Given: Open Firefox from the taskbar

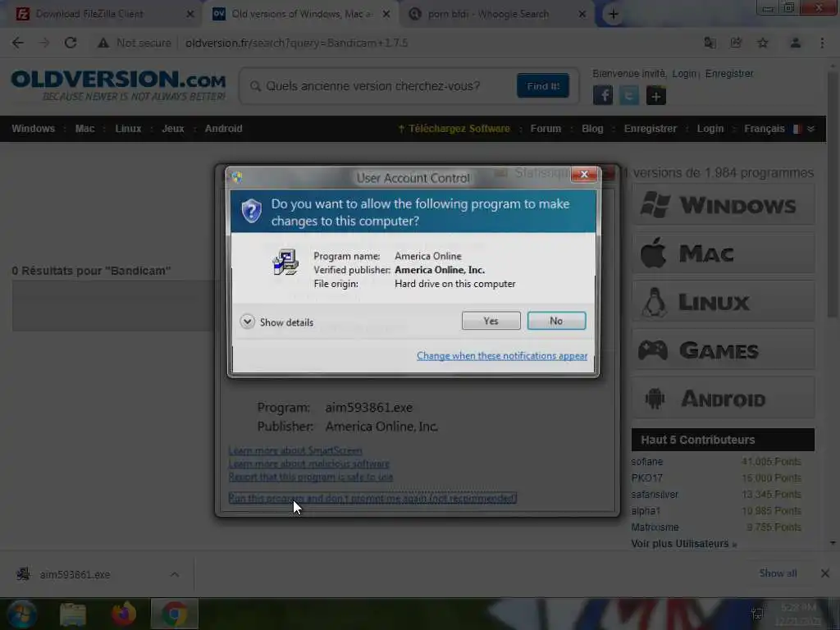Looking at the screenshot, I should [124, 614].
